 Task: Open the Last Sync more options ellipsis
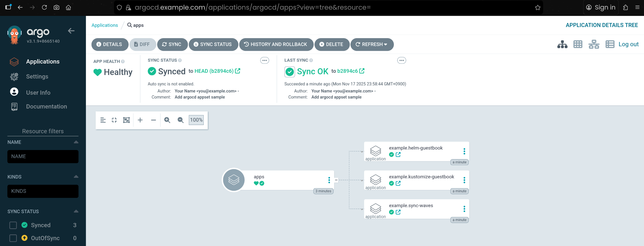click(401, 60)
